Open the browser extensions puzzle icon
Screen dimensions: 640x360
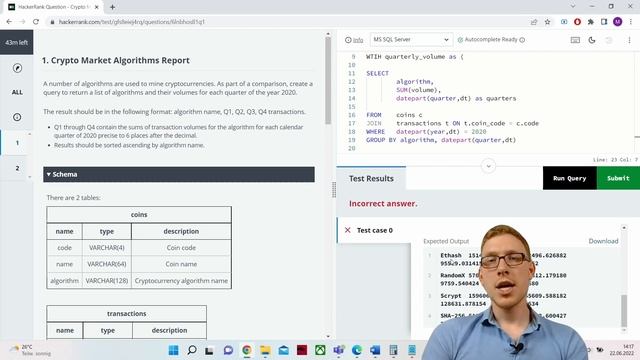coord(590,22)
